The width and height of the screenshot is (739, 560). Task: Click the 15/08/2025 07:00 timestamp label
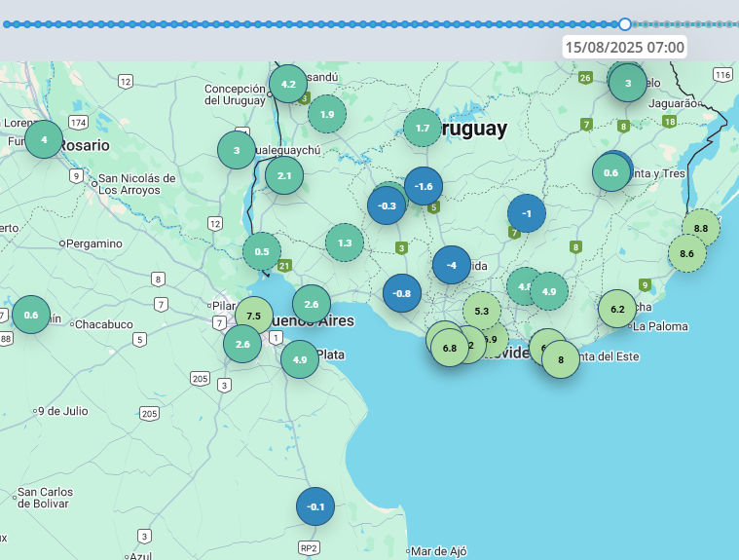tap(625, 47)
